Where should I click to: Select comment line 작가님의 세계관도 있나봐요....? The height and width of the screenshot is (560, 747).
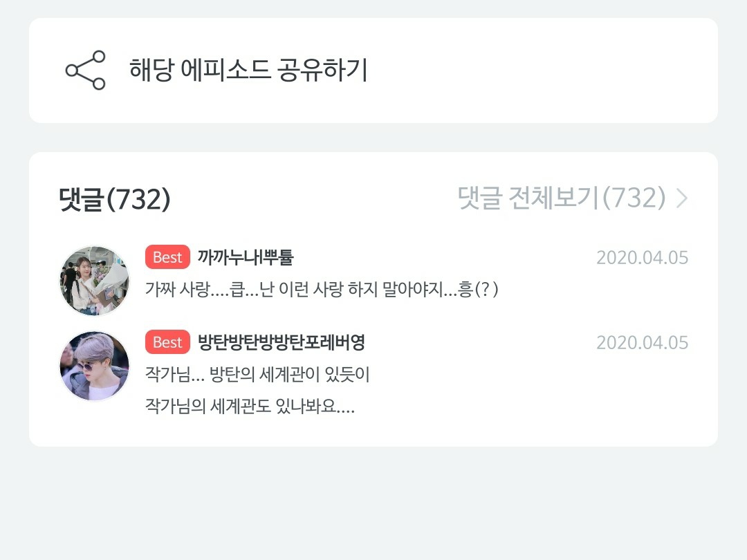click(250, 407)
